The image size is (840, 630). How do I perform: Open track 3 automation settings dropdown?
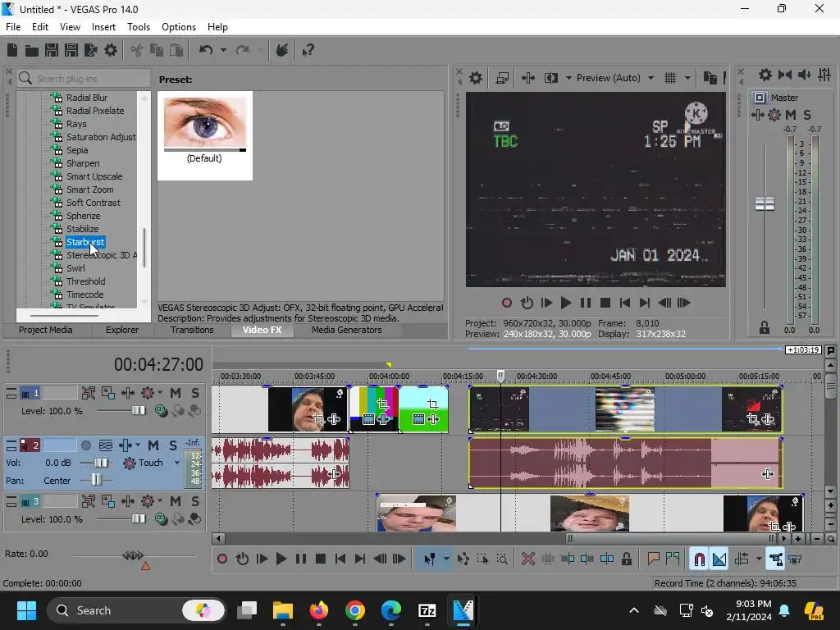click(x=160, y=501)
